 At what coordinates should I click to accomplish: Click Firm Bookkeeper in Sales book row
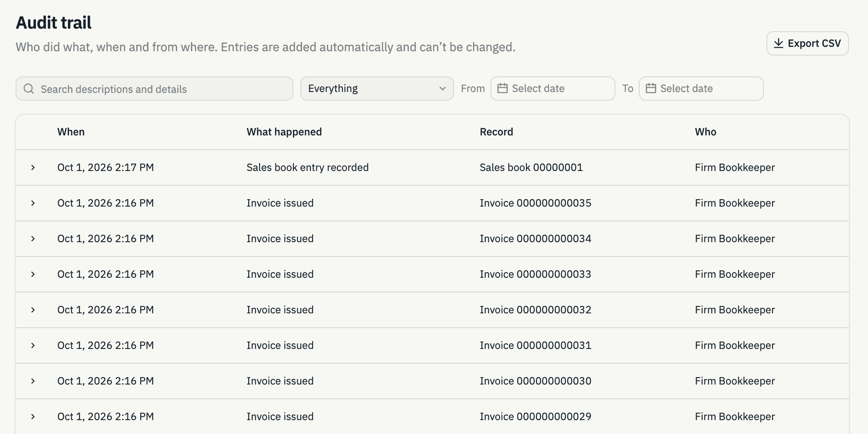pos(735,168)
